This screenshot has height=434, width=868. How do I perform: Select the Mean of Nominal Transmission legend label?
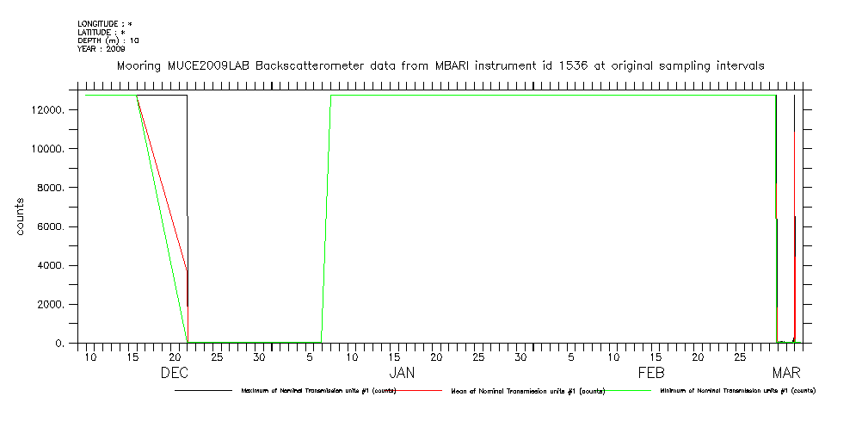click(x=527, y=391)
